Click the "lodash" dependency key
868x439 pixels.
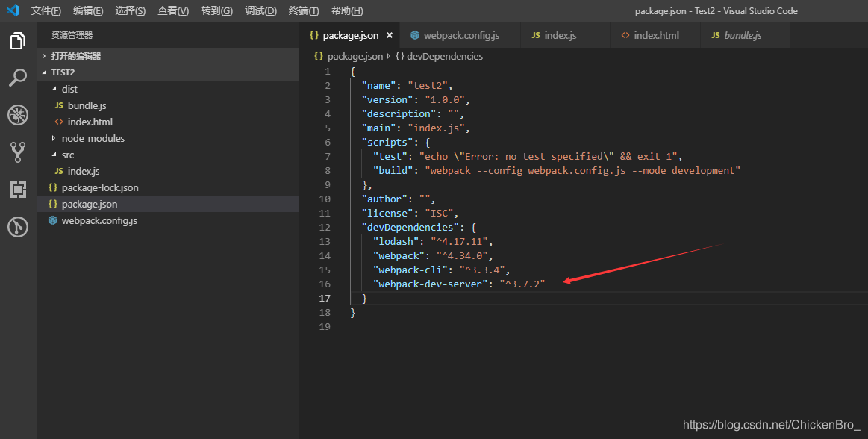pyautogui.click(x=396, y=241)
